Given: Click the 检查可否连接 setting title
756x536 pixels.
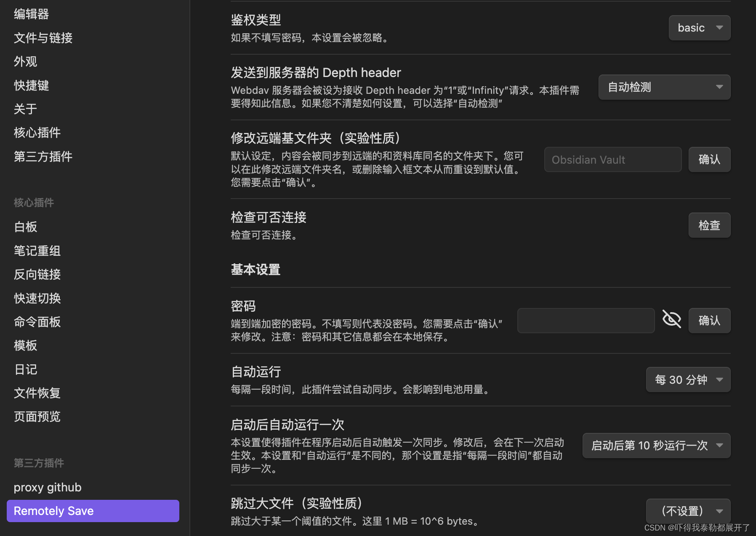Looking at the screenshot, I should pos(269,217).
